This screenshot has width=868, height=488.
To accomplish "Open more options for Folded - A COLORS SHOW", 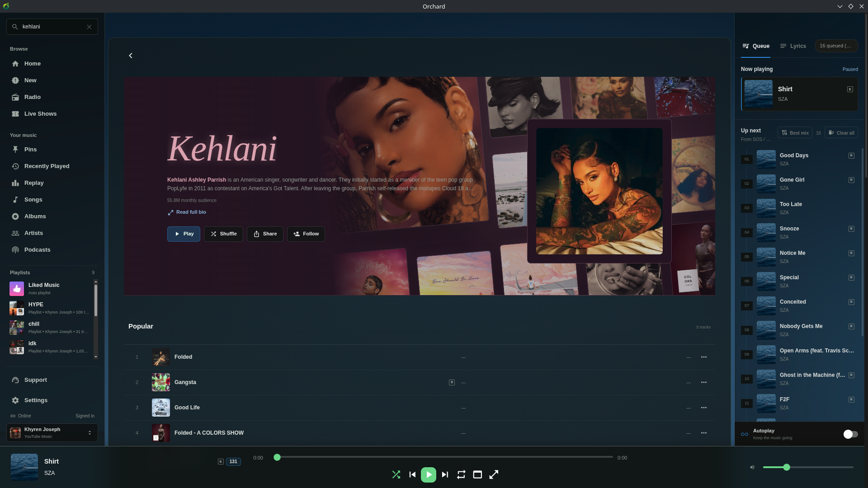I will click(704, 433).
